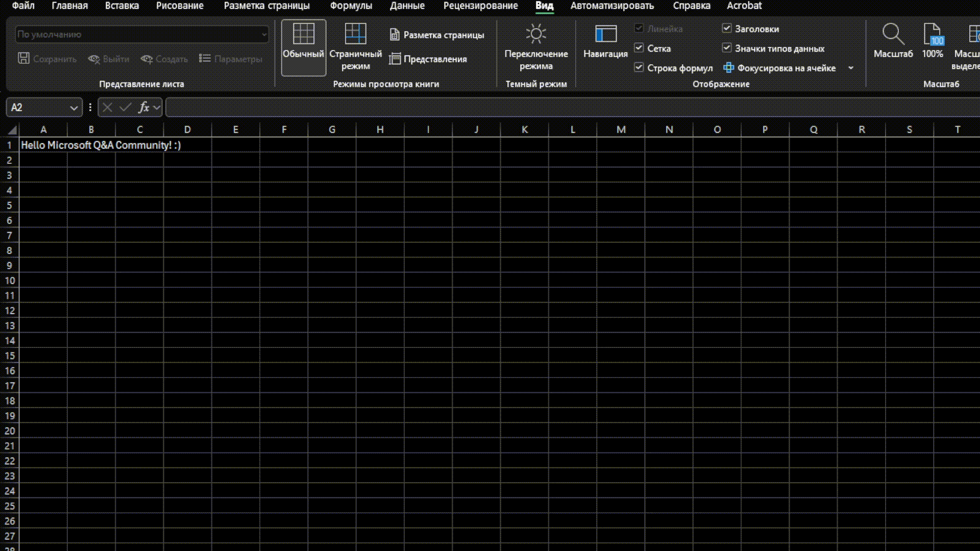Viewport: 980px width, 551px height.
Task: Click the Сохранить sheet view icon
Action: click(47, 59)
